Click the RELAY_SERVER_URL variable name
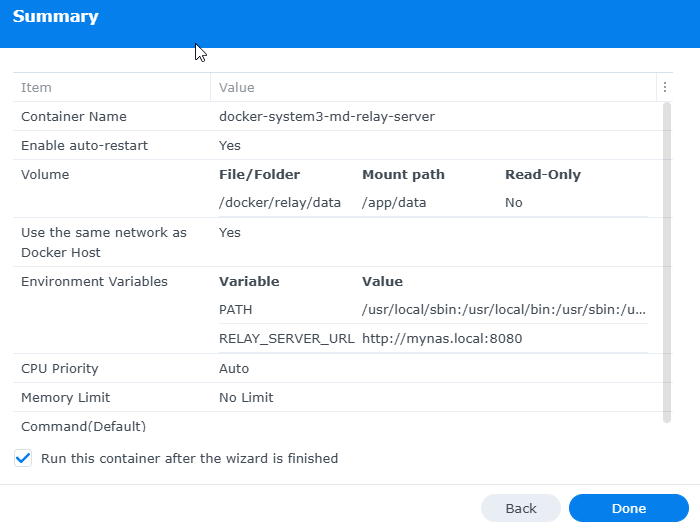This screenshot has height=529, width=700. coord(287,339)
